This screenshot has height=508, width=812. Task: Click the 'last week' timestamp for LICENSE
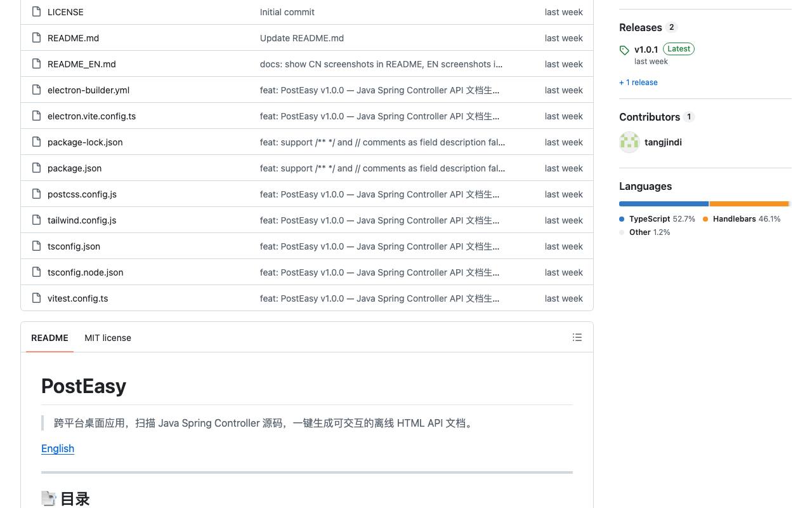pos(563,12)
